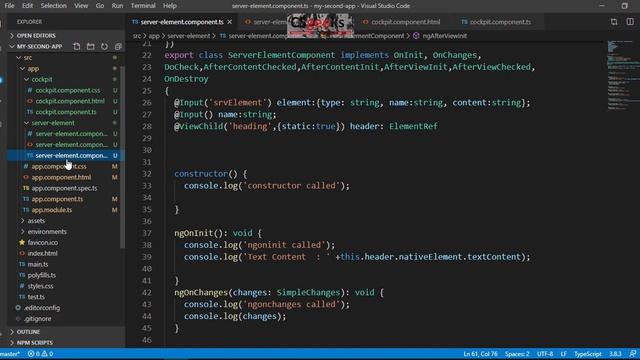Open polyfills.ts file
Viewport: 640px width, 360px height.
pos(42,275)
